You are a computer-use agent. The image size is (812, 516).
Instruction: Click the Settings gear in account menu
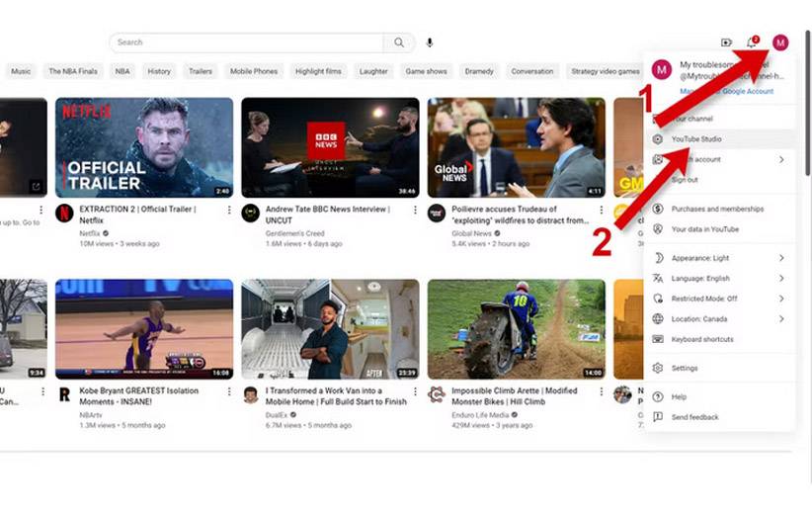(720, 368)
